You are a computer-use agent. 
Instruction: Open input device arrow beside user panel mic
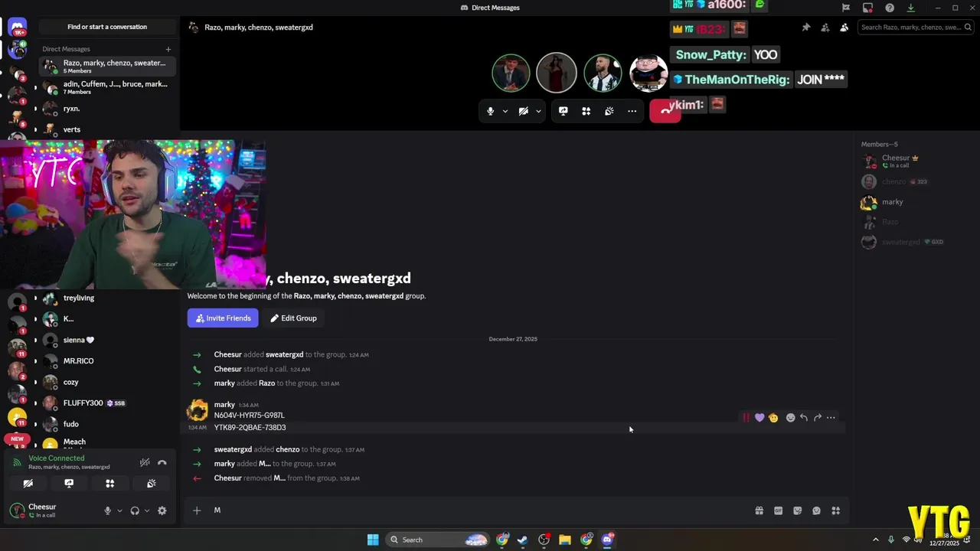[x=119, y=510]
